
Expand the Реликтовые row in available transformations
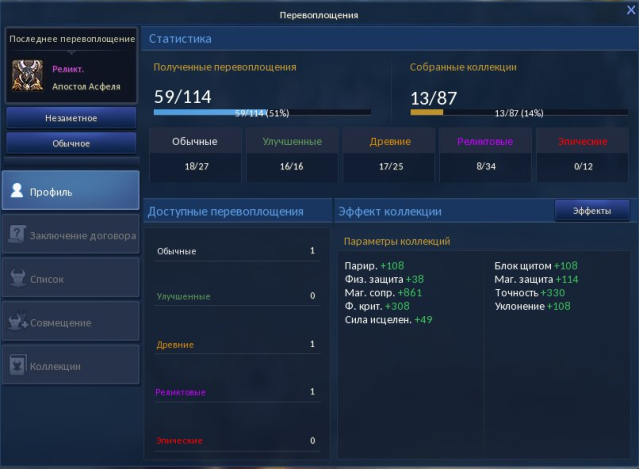tap(236, 392)
